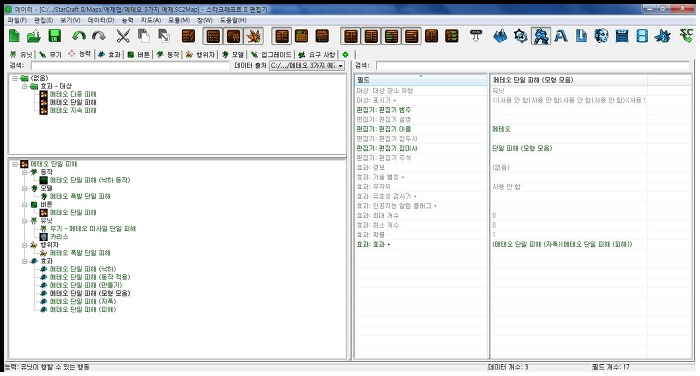Open the Text module letter A icon
Image resolution: width=700 pixels, height=376 pixels.
pyautogui.click(x=561, y=36)
